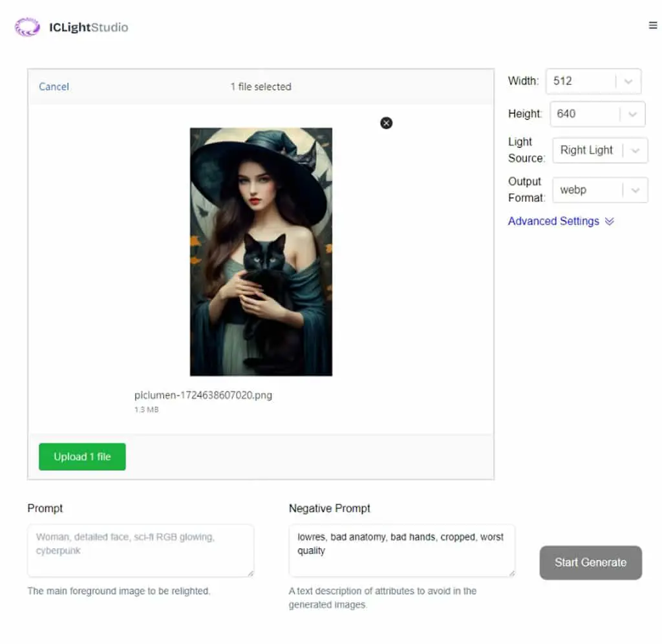
Task: Click the Width dropdown arrow icon
Action: point(628,81)
